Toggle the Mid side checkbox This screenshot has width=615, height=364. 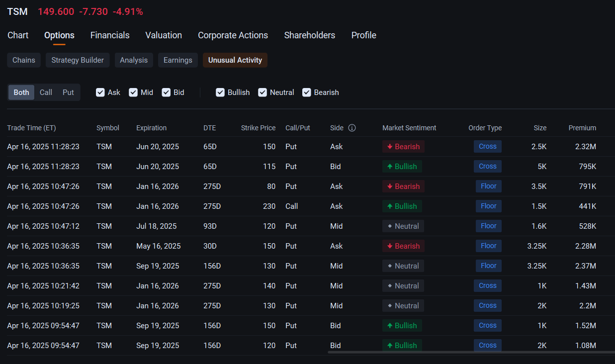[x=133, y=92]
